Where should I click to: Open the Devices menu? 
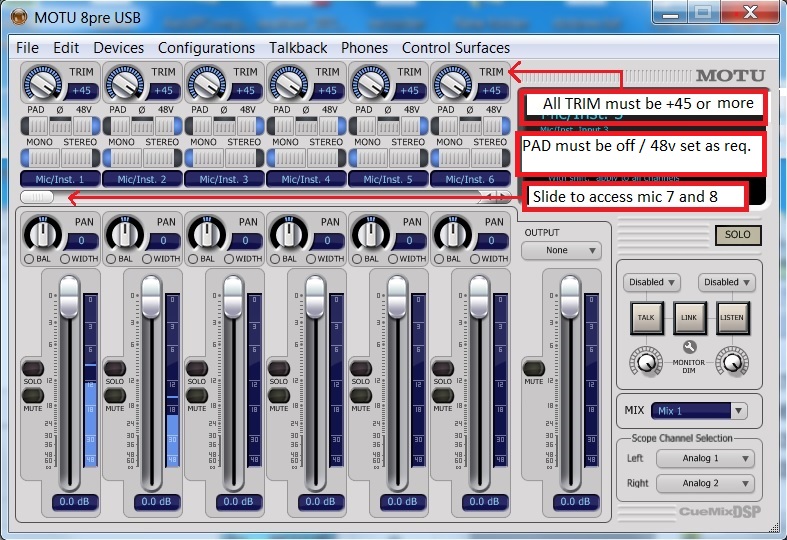click(118, 48)
